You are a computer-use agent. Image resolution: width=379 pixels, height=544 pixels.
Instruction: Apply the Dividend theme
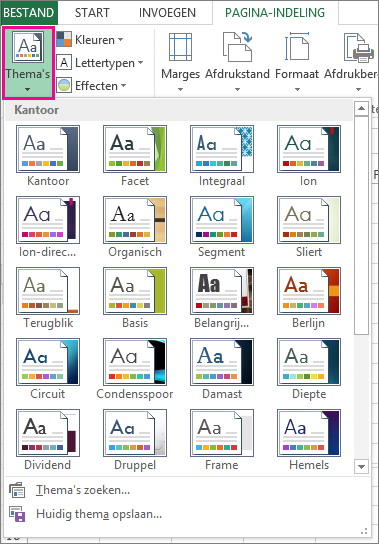click(48, 440)
